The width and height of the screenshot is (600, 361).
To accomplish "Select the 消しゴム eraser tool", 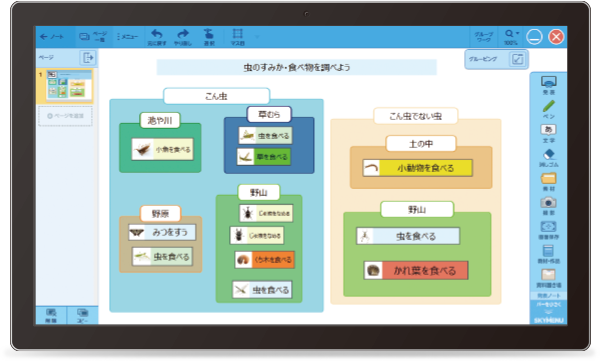I will (x=548, y=158).
